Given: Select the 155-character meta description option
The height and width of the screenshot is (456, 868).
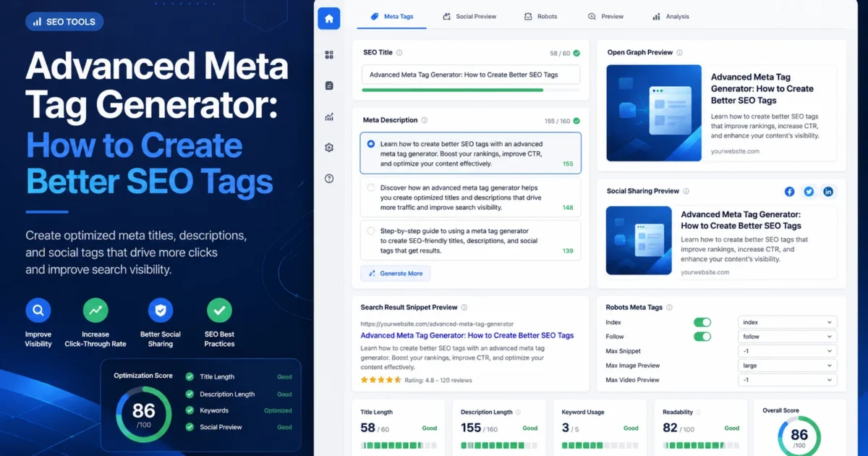Looking at the screenshot, I should pos(470,153).
